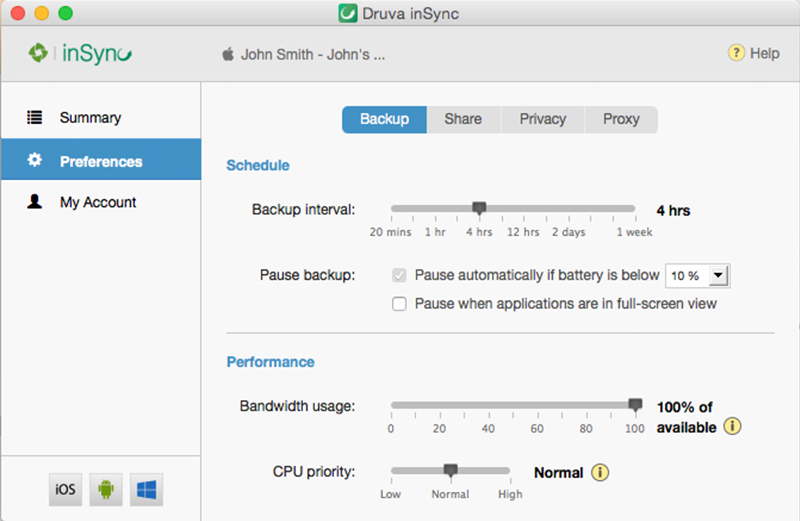Enable pause when applications are full-screen

(x=399, y=304)
